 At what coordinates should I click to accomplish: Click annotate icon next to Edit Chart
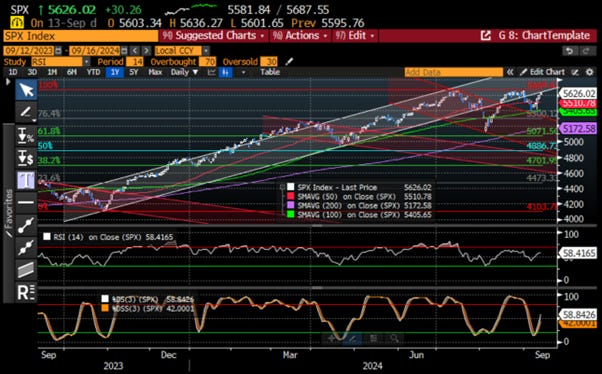coord(575,72)
